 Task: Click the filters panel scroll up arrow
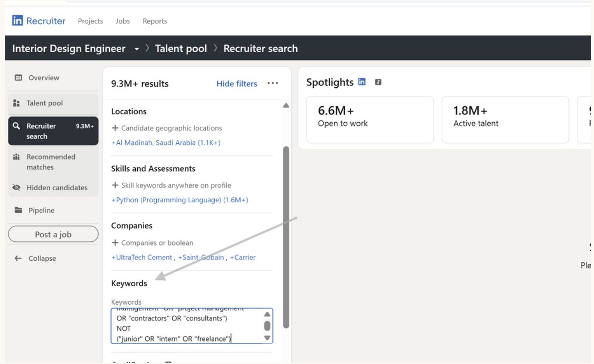[285, 106]
